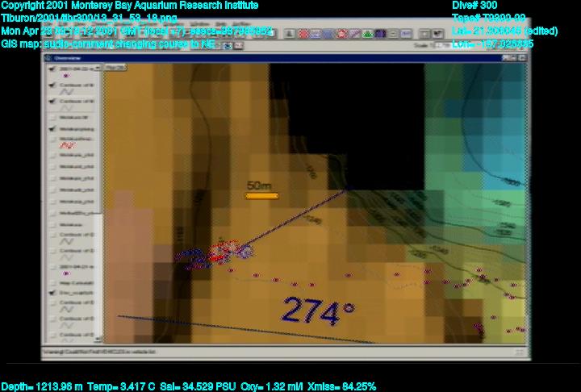The image size is (581, 392).
Task: Click the blue circular vehicle marker on the map
Action: pyautogui.click(x=245, y=252)
